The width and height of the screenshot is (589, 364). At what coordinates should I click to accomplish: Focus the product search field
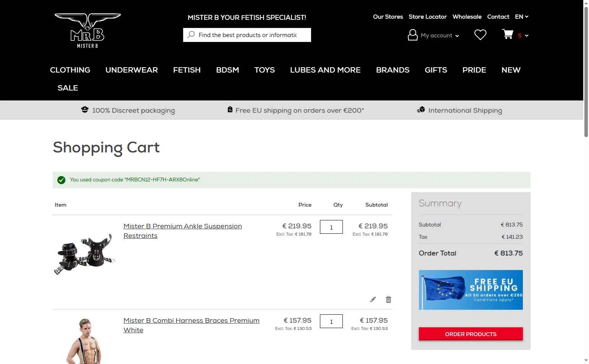coord(247,35)
